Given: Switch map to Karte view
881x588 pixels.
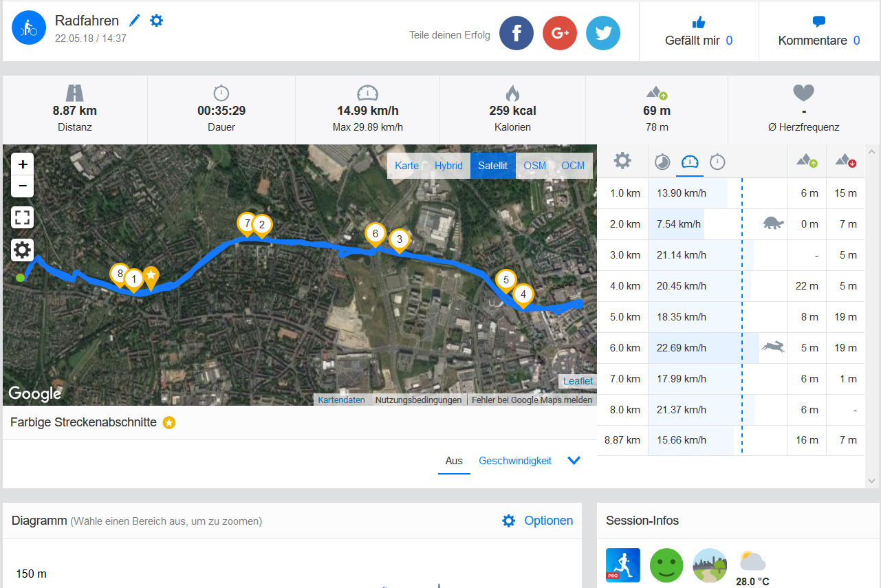Looking at the screenshot, I should [x=407, y=166].
